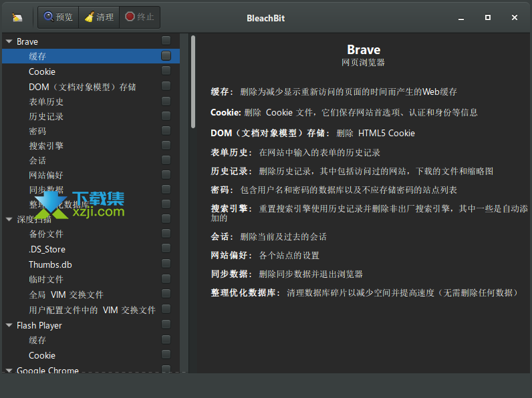Click the Brave heading in description panel
Viewport: 532px width, 398px height.
click(364, 50)
